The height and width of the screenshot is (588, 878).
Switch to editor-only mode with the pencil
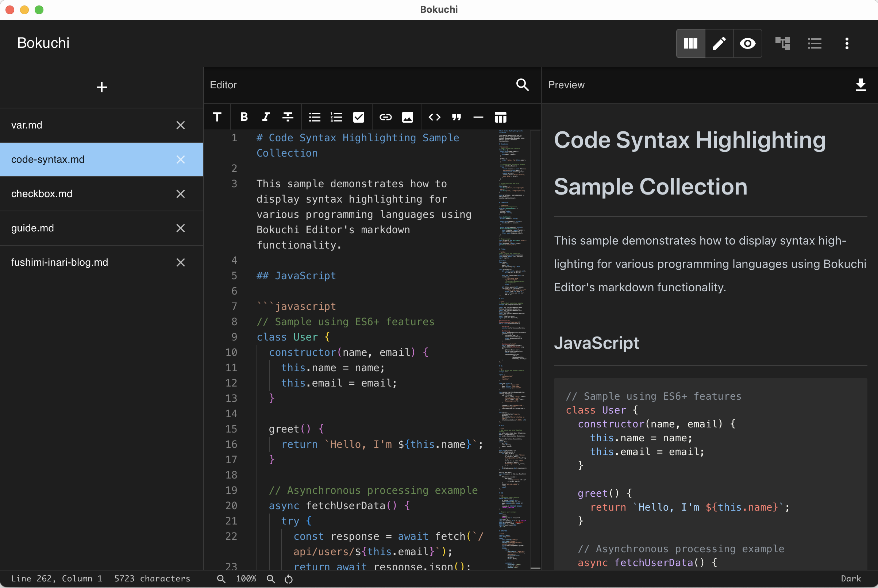coord(719,43)
